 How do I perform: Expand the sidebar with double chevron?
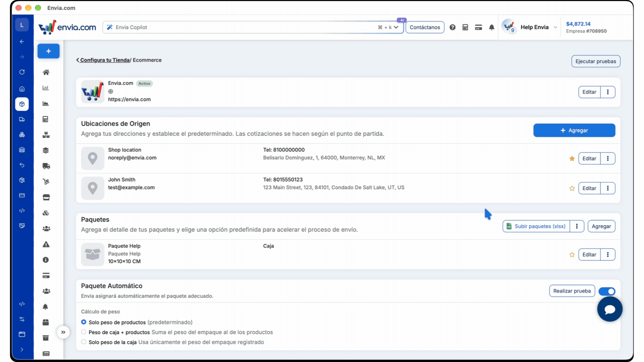pyautogui.click(x=63, y=332)
